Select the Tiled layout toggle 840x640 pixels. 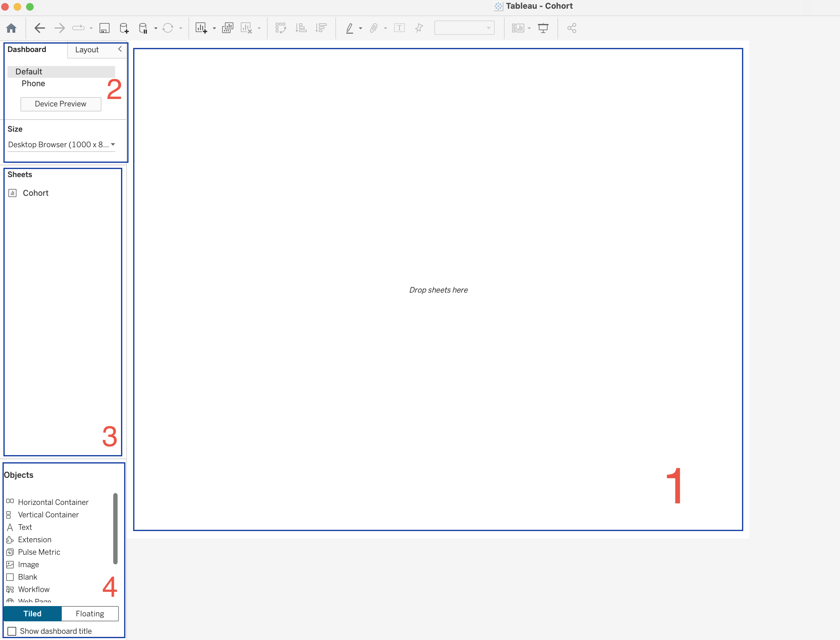click(x=32, y=614)
